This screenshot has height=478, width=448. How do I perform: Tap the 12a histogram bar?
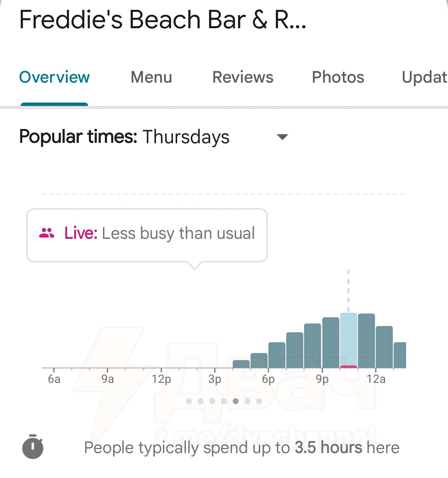pyautogui.click(x=384, y=347)
